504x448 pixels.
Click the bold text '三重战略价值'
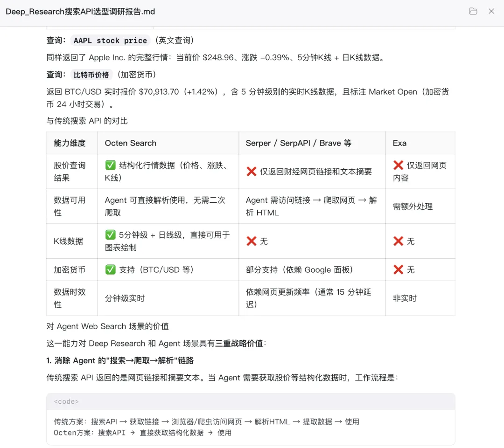tap(239, 343)
